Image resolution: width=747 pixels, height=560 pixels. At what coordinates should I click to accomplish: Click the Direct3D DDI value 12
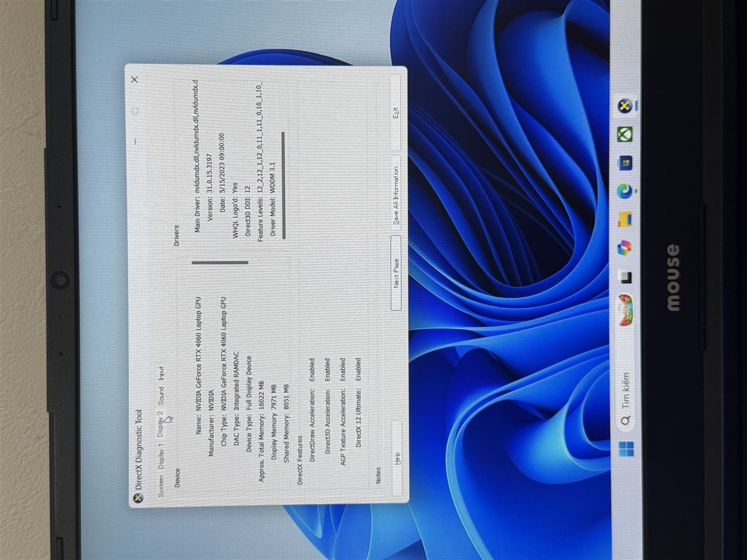248,189
